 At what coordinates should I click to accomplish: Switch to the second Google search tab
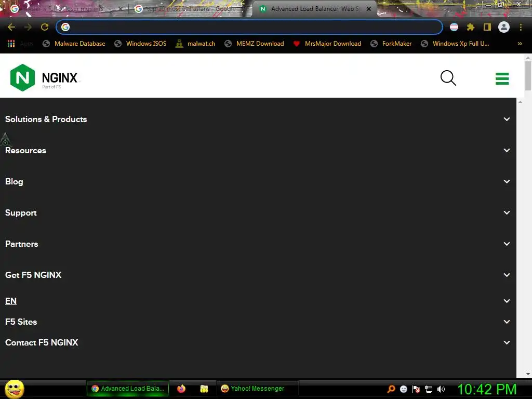point(190,9)
